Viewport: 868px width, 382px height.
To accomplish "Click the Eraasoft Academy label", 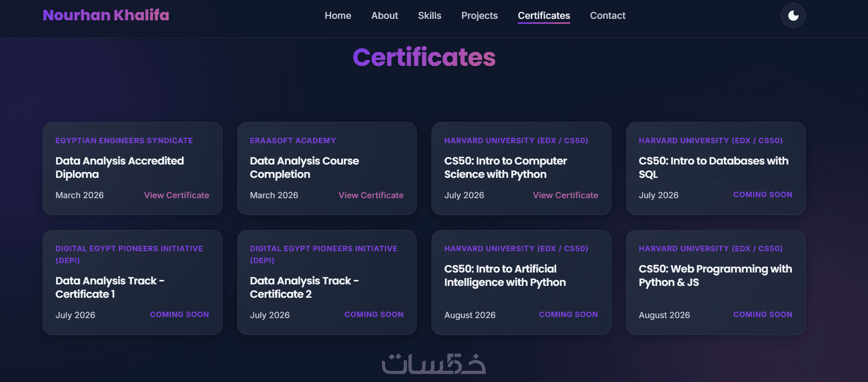I will point(293,141).
